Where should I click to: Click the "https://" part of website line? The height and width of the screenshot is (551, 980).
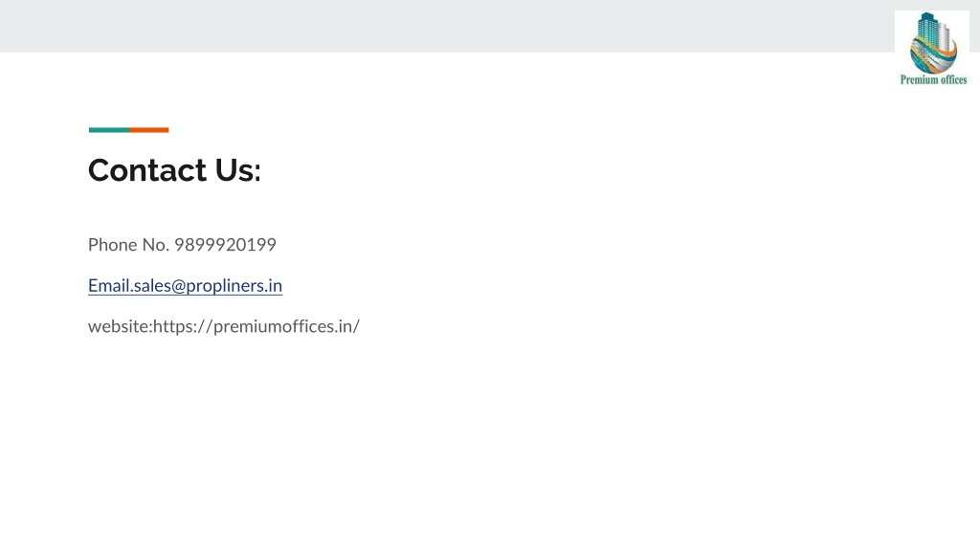(x=183, y=326)
